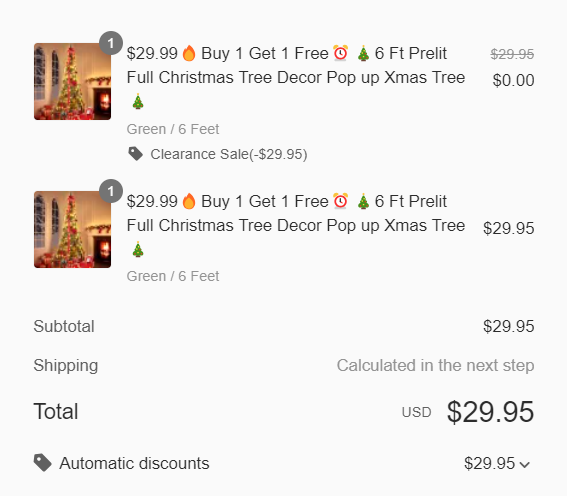This screenshot has width=567, height=496.
Task: Click the Calculated in the next step text
Action: click(435, 365)
